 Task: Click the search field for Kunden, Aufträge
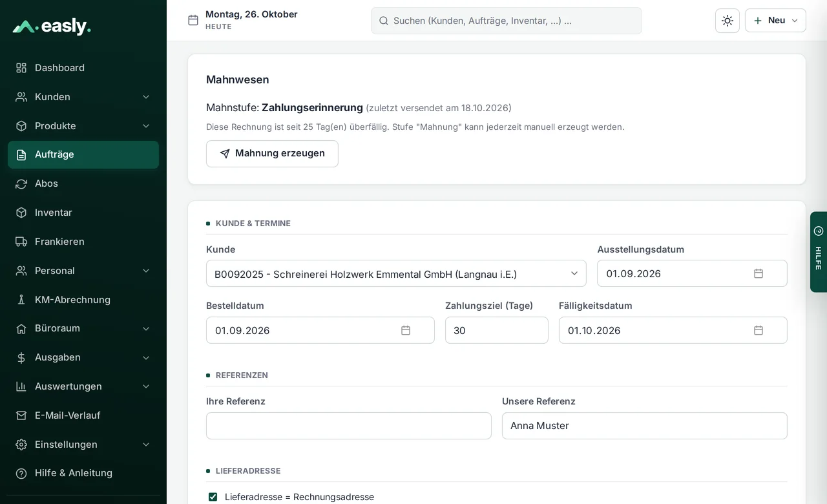507,21
